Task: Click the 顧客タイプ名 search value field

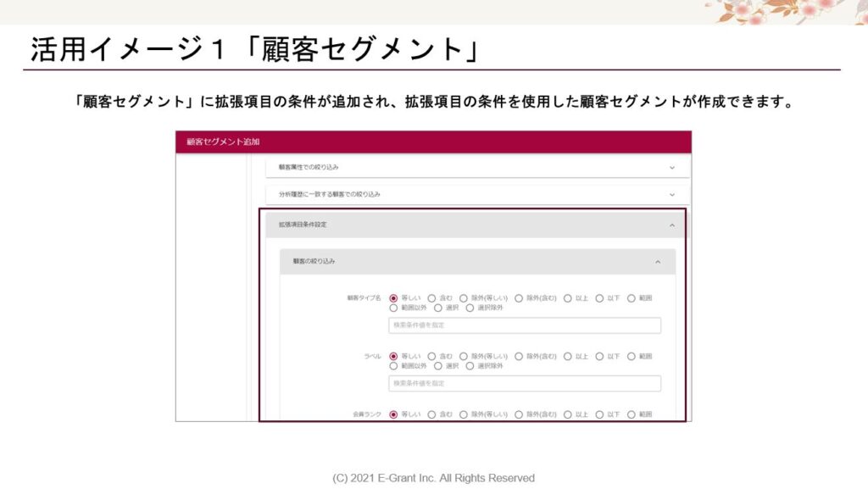Action: (x=525, y=325)
